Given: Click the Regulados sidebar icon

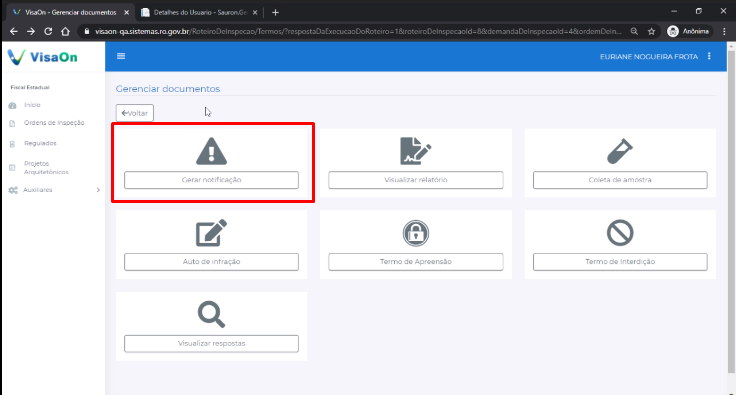Looking at the screenshot, I should point(13,144).
